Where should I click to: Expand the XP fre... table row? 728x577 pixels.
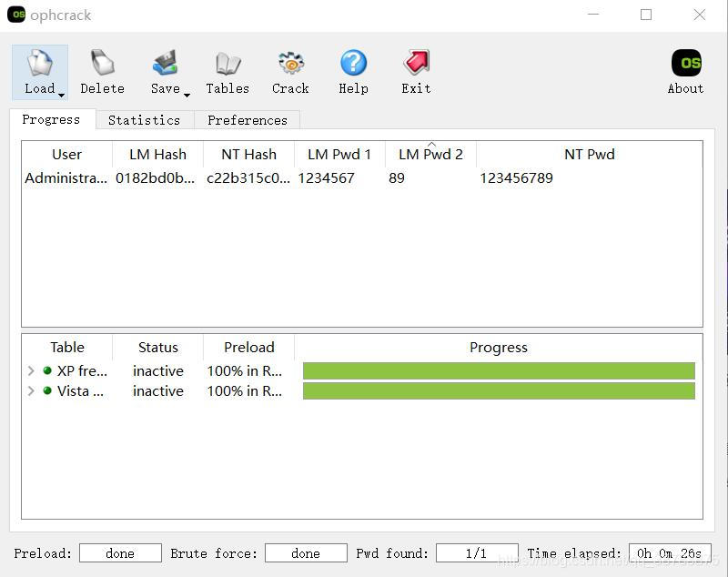tap(31, 371)
